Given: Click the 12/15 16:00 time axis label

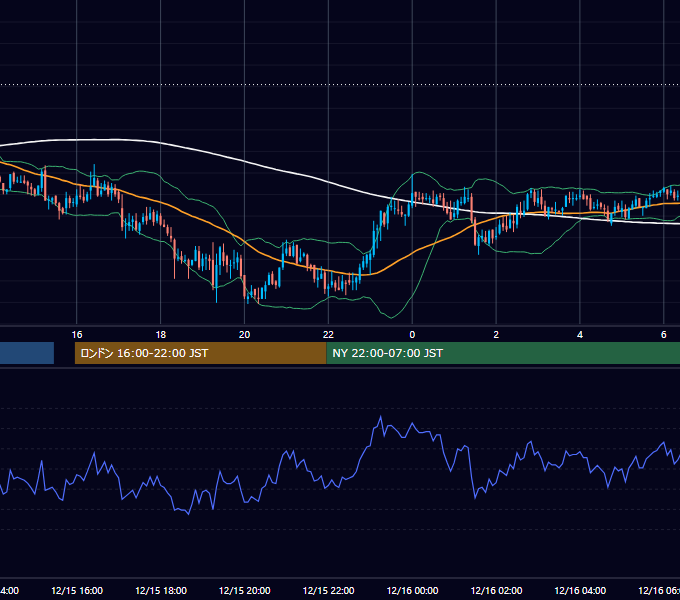Looking at the screenshot, I should [77, 590].
